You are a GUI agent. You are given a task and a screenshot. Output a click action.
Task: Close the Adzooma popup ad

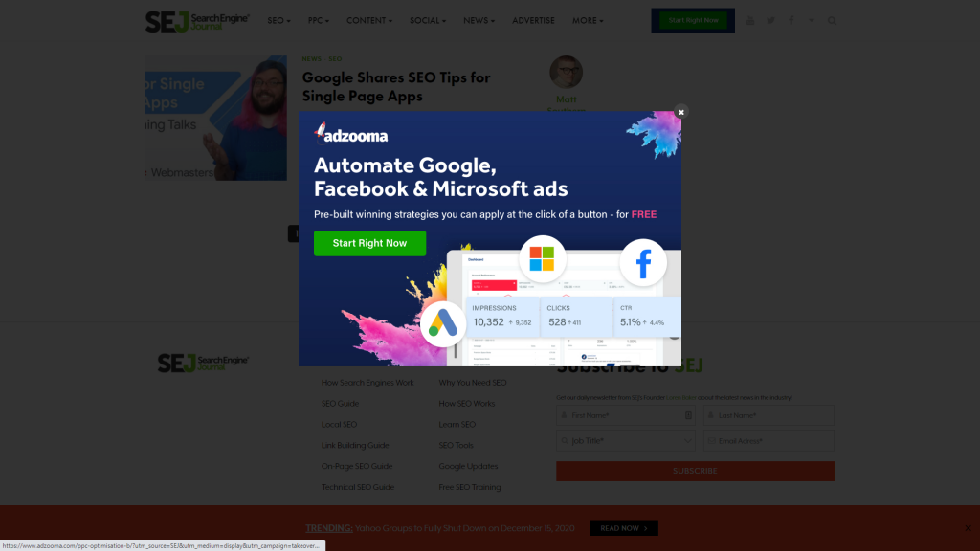(x=681, y=113)
